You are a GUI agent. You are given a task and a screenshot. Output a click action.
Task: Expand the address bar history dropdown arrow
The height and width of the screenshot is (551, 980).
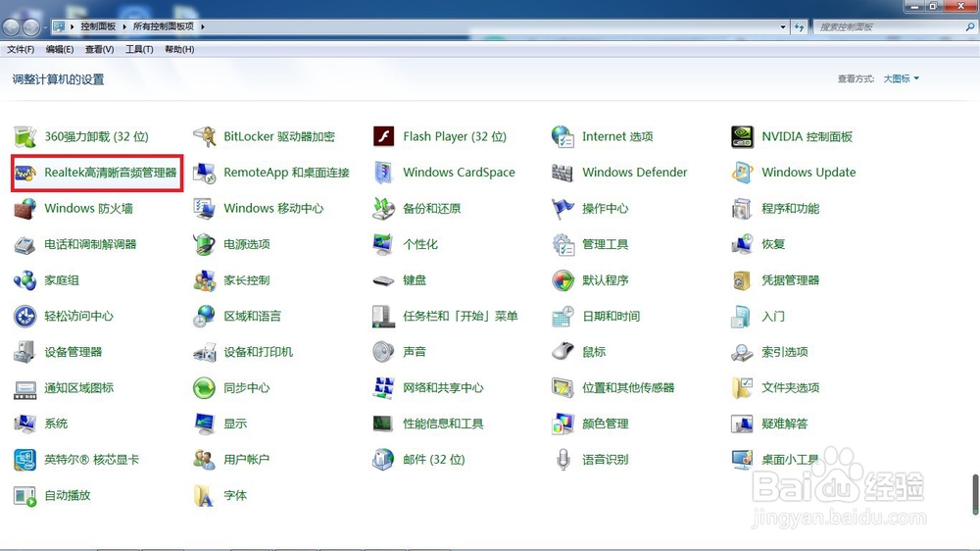click(782, 26)
